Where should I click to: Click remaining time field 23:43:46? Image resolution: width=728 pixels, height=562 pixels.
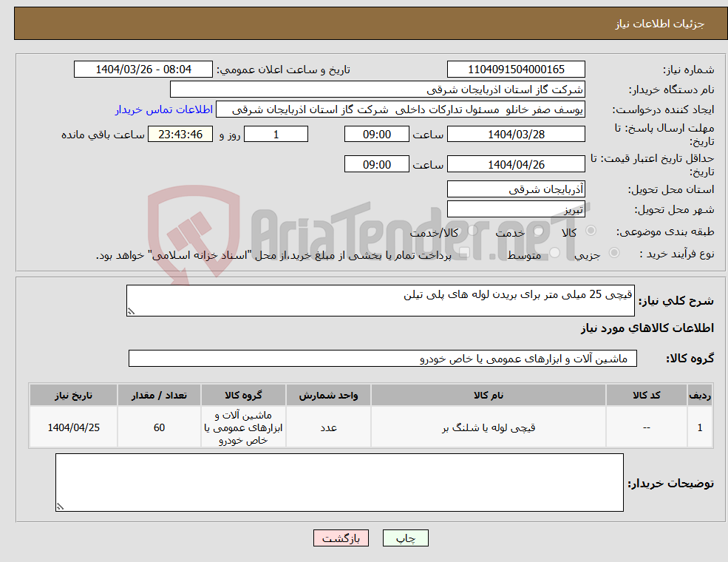click(180, 135)
